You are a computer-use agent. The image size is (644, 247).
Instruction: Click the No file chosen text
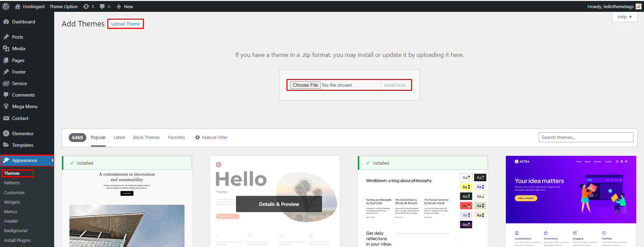click(x=337, y=85)
